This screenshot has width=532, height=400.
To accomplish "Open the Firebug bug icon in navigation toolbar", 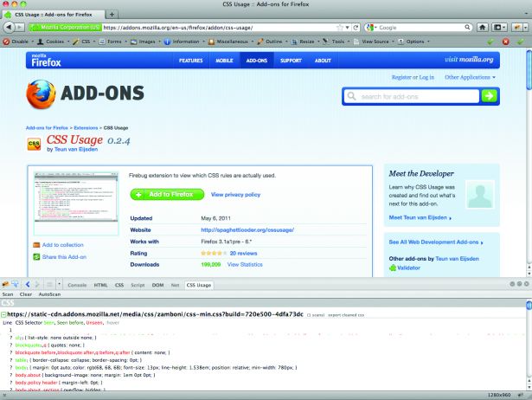I will point(516,28).
